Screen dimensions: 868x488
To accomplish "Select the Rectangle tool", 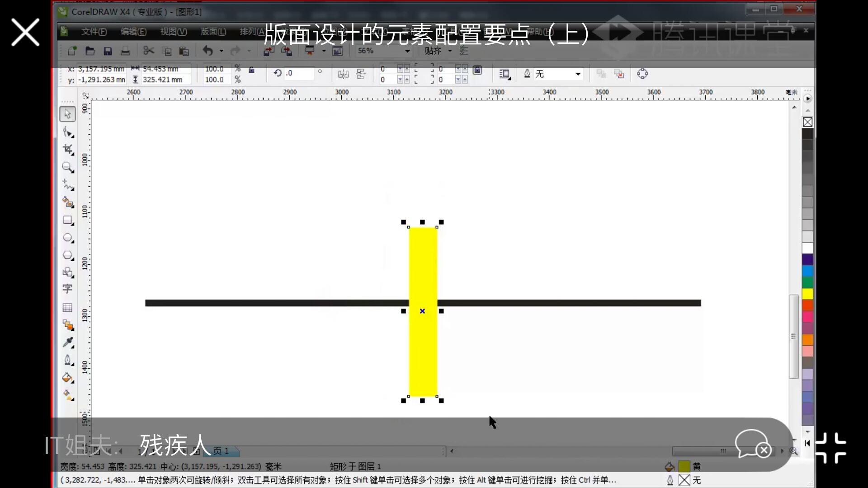I will tap(68, 221).
